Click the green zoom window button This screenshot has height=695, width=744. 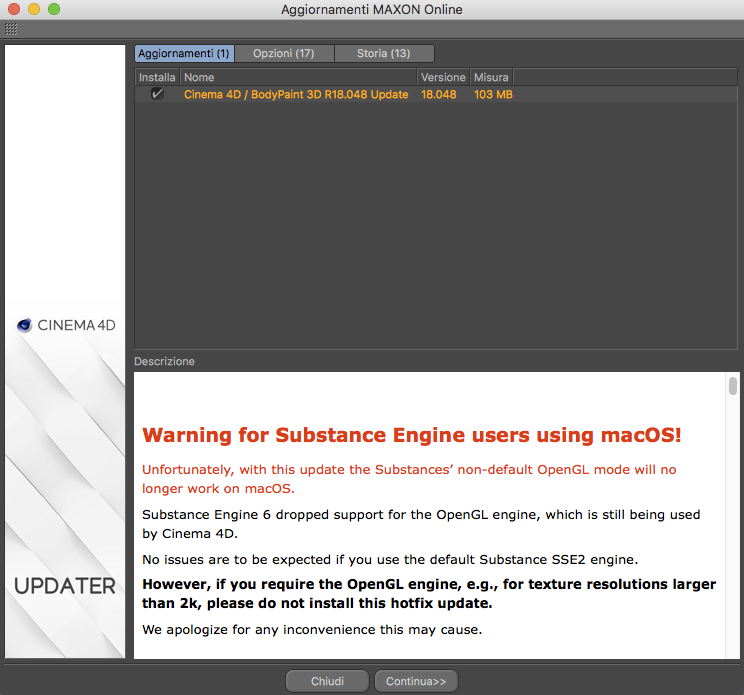(x=54, y=9)
